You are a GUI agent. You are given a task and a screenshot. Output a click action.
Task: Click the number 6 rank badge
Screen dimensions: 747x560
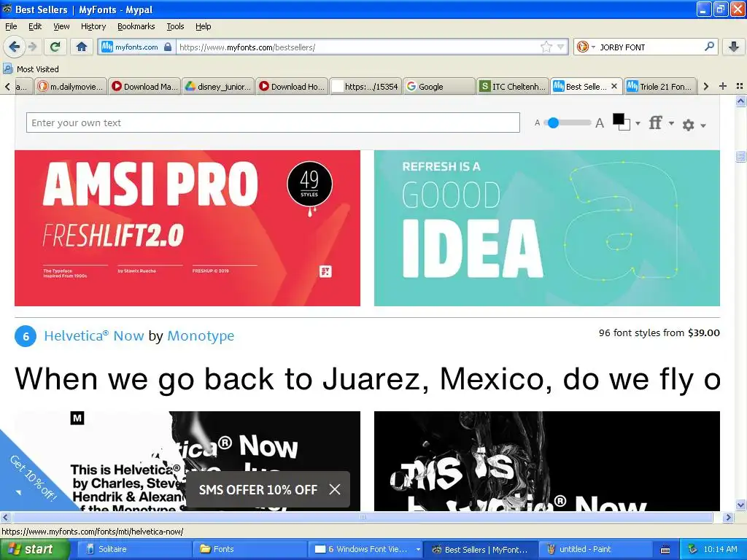26,336
